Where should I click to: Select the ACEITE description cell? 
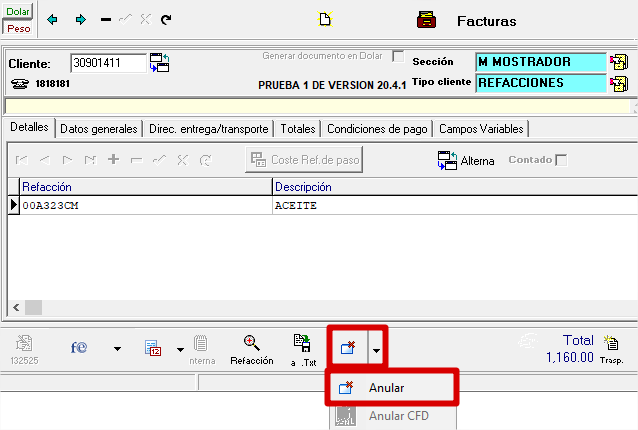pos(456,205)
